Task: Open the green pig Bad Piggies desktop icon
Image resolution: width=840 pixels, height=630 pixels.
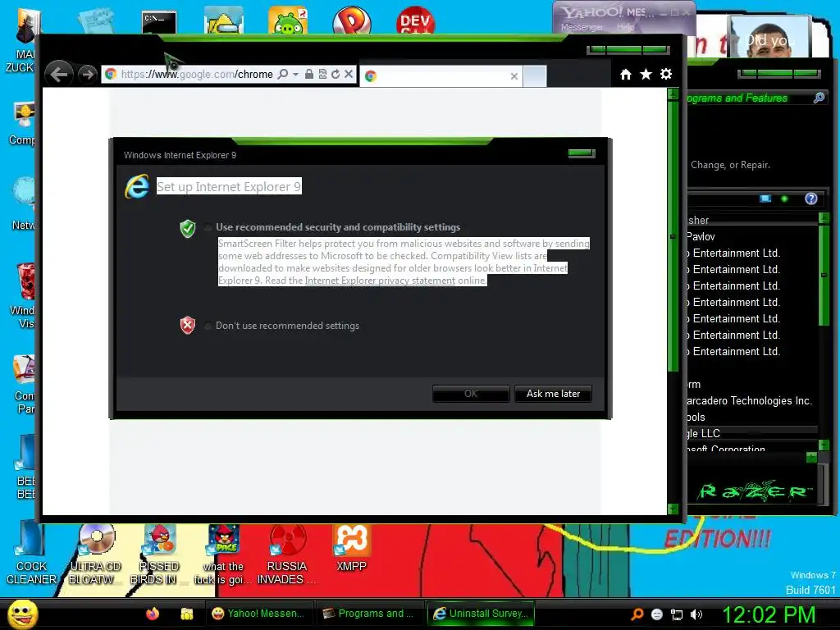Action: point(288,20)
